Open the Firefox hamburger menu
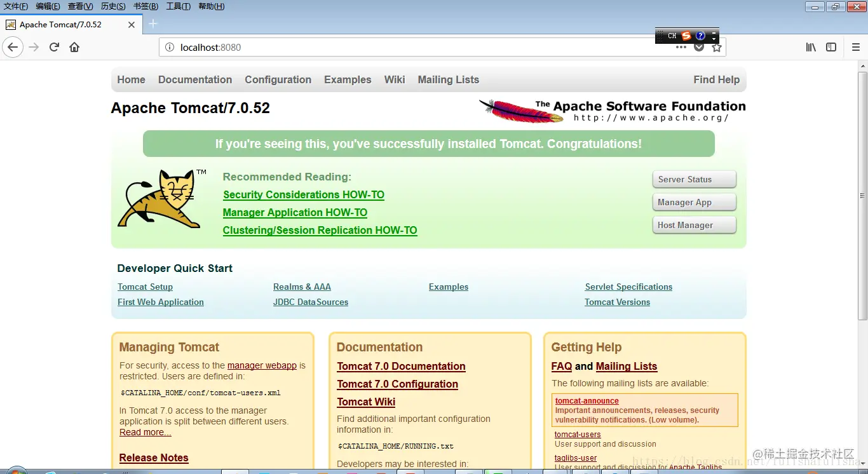 coord(856,47)
